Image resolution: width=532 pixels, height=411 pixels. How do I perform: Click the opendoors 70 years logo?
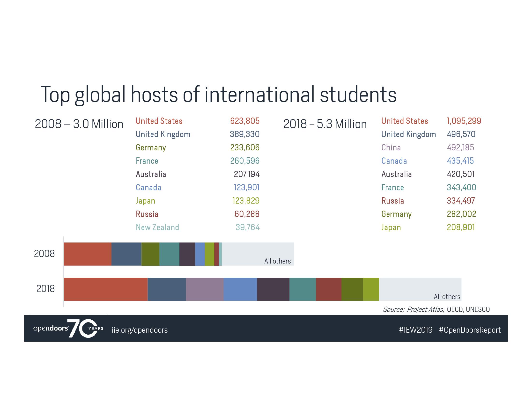point(68,329)
